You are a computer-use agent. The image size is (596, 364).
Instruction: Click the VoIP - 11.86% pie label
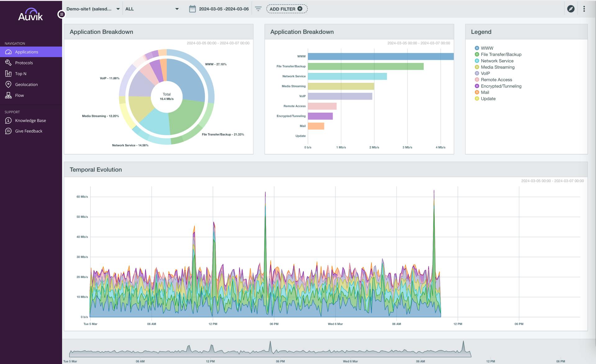click(110, 78)
